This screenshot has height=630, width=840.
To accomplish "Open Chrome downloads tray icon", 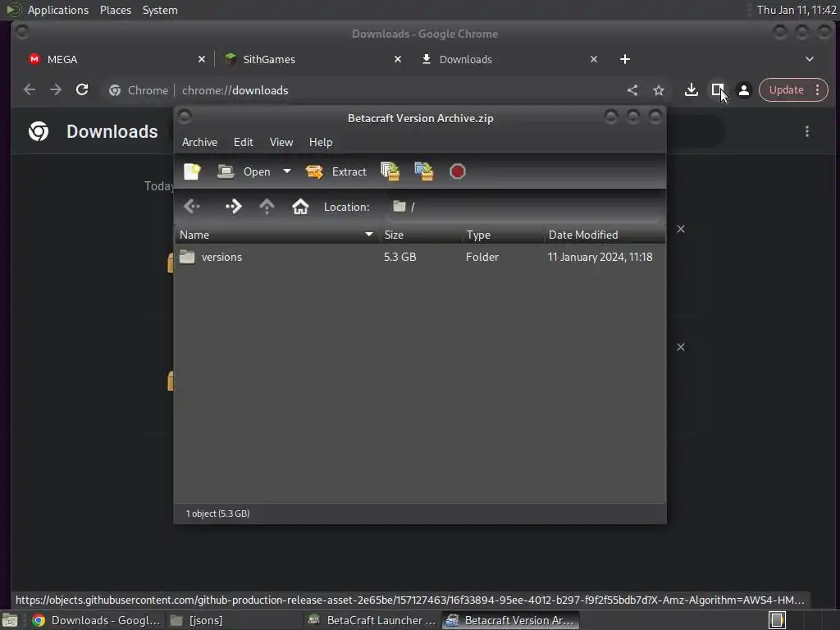I will [692, 90].
